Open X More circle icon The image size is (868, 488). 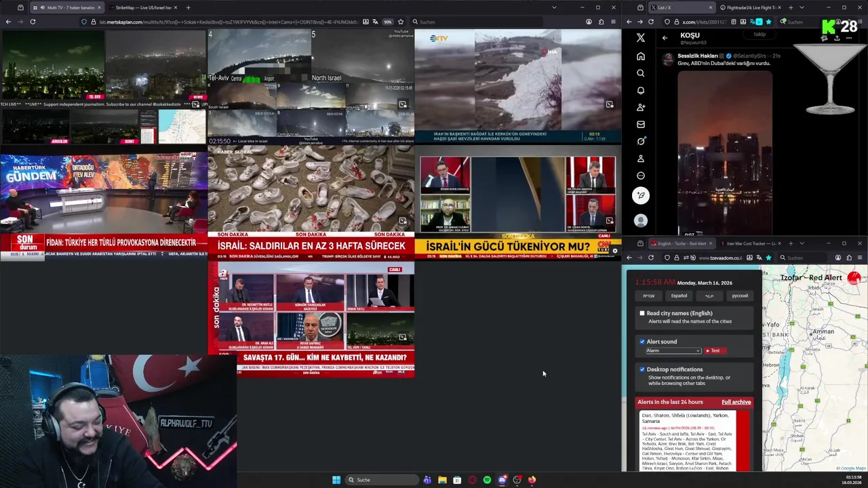641,176
